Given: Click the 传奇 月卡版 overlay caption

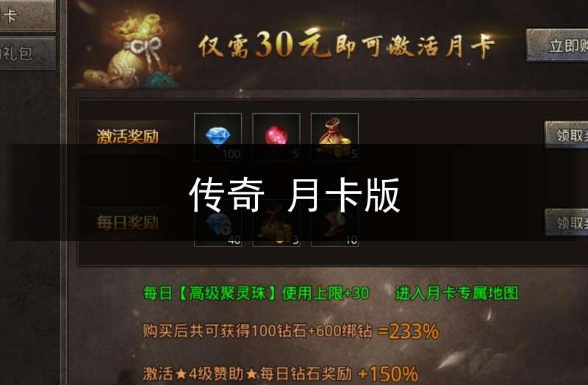Looking at the screenshot, I should 295,195.
